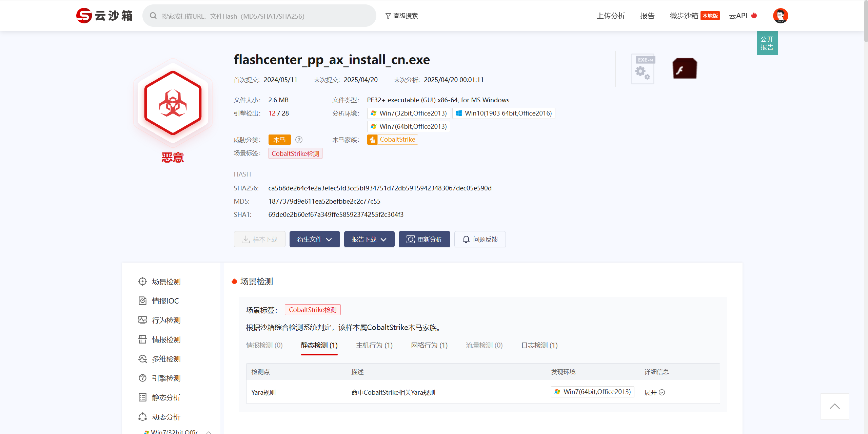The image size is (868, 434).
Task: Click the 重新分析 button
Action: 424,239
